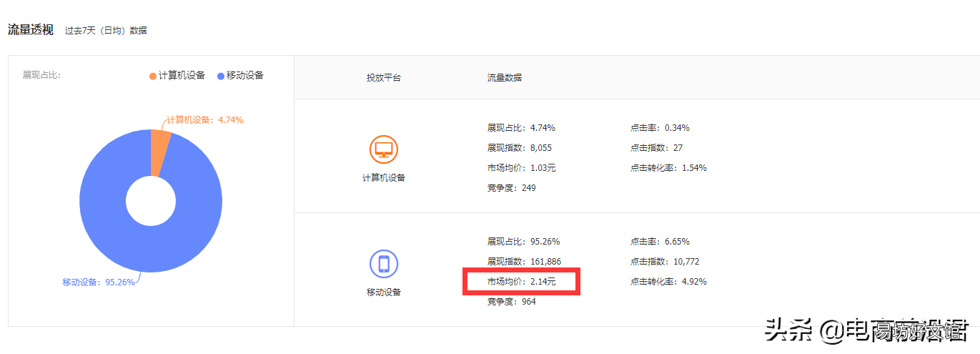The height and width of the screenshot is (354, 980).
Task: Toggle the orange 计算机设备 legend dot
Action: pos(152,76)
